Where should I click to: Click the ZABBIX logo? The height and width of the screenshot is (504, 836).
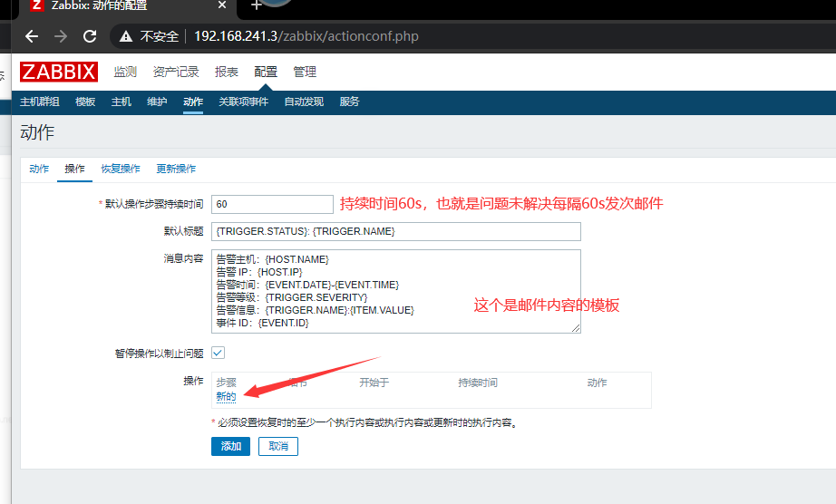[x=59, y=72]
